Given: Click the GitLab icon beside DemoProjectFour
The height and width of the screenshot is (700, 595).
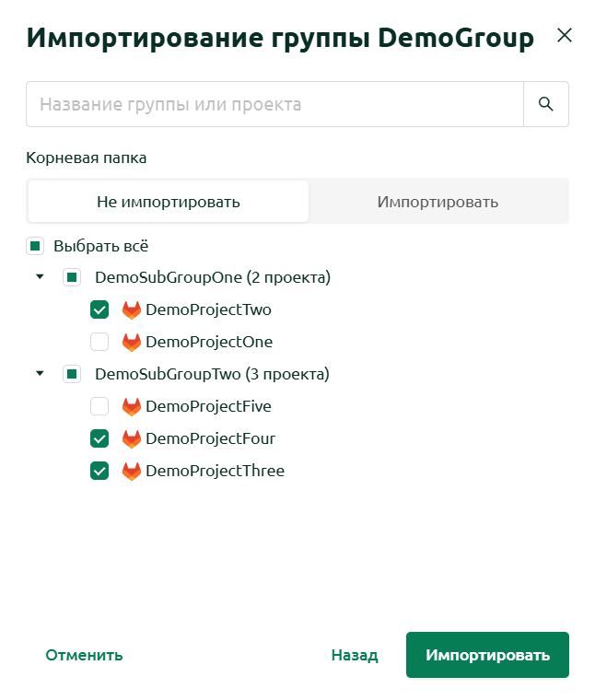Looking at the screenshot, I should coord(131,438).
